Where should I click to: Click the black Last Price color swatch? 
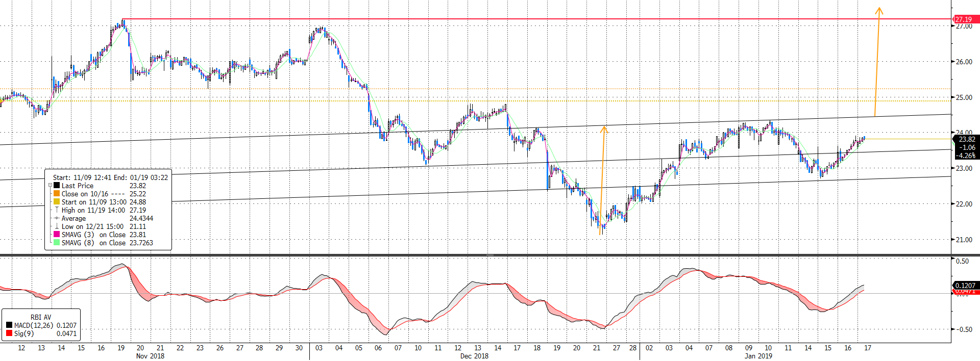[x=57, y=186]
